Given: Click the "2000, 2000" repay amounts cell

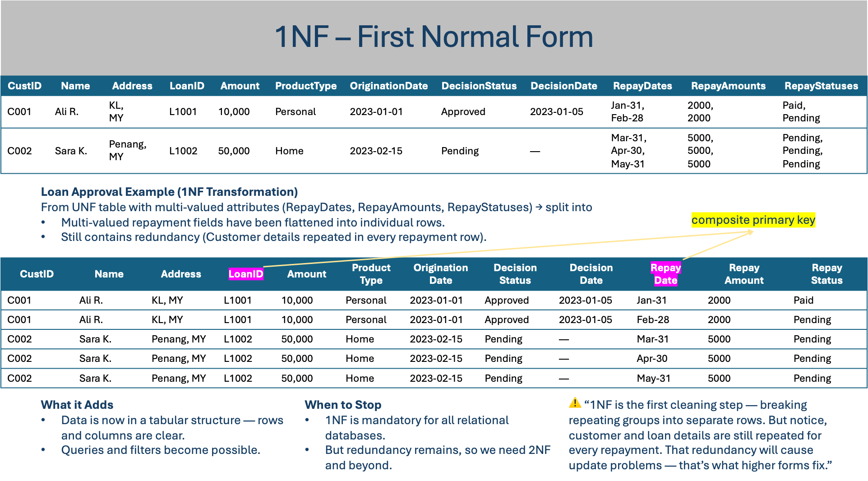Looking at the screenshot, I should (x=700, y=111).
